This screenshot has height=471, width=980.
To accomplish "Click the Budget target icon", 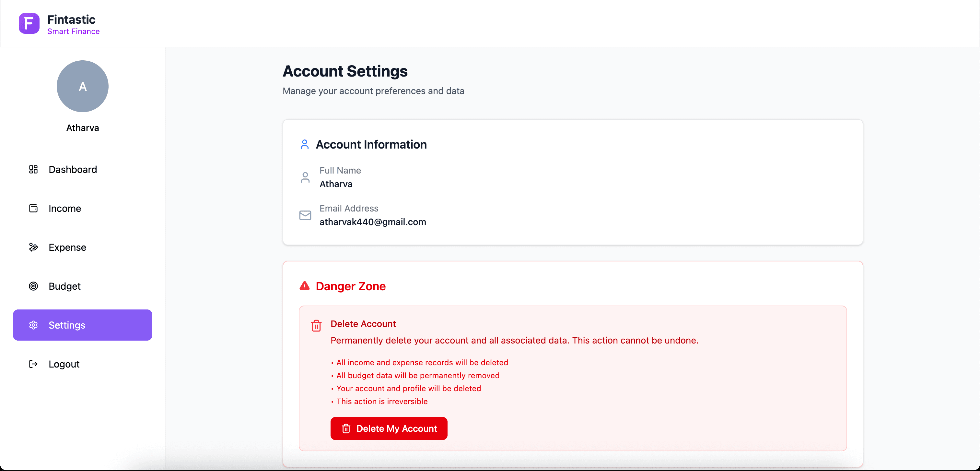I will 33,286.
